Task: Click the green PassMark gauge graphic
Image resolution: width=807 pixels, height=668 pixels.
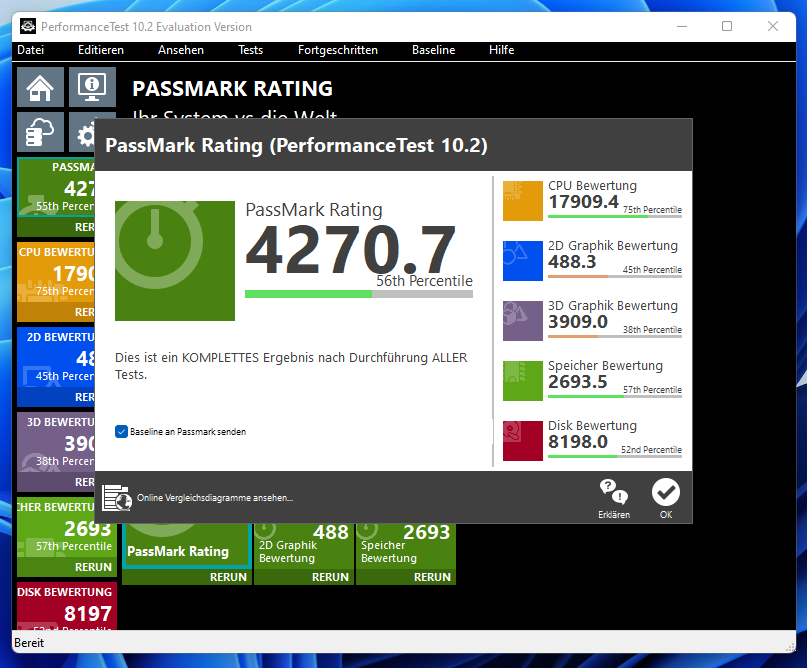Action: (x=176, y=259)
